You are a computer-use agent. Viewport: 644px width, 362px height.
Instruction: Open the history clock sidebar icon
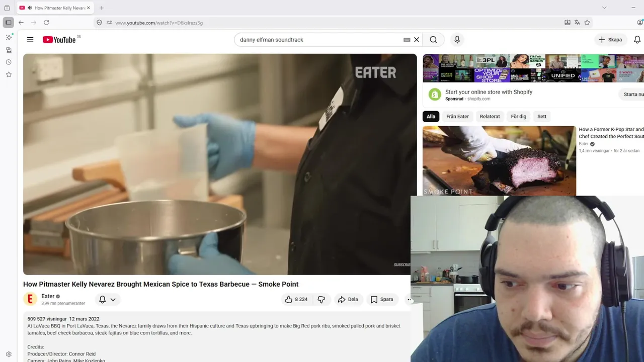[9, 62]
